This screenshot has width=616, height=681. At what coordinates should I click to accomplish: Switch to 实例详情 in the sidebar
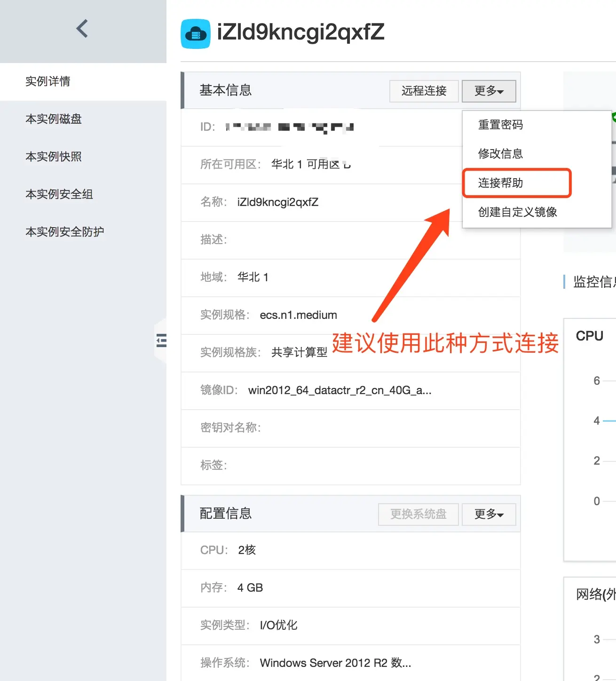pyautogui.click(x=48, y=81)
